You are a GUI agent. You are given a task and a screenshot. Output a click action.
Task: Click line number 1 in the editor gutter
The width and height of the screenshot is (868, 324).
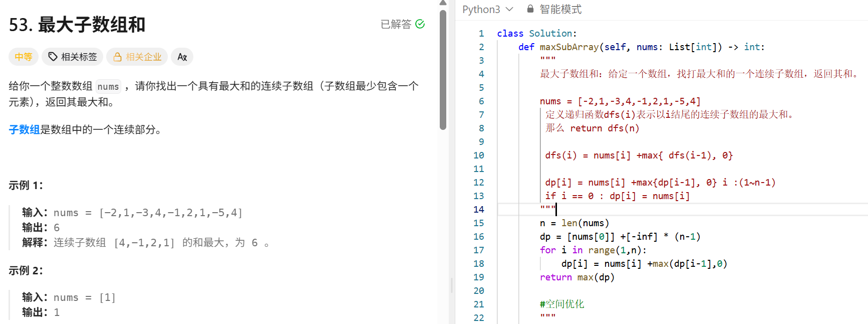[x=481, y=34]
